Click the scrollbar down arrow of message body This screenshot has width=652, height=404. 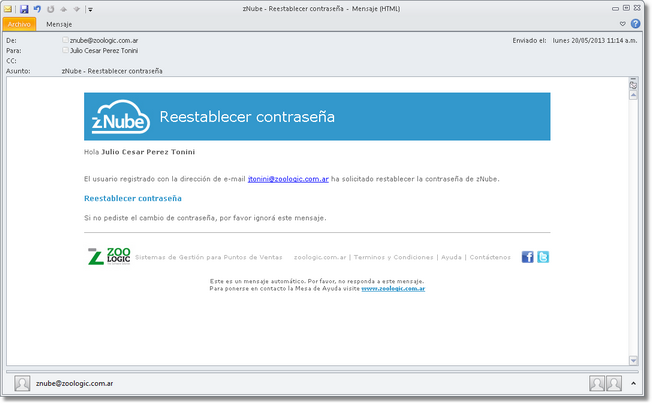[x=633, y=360]
